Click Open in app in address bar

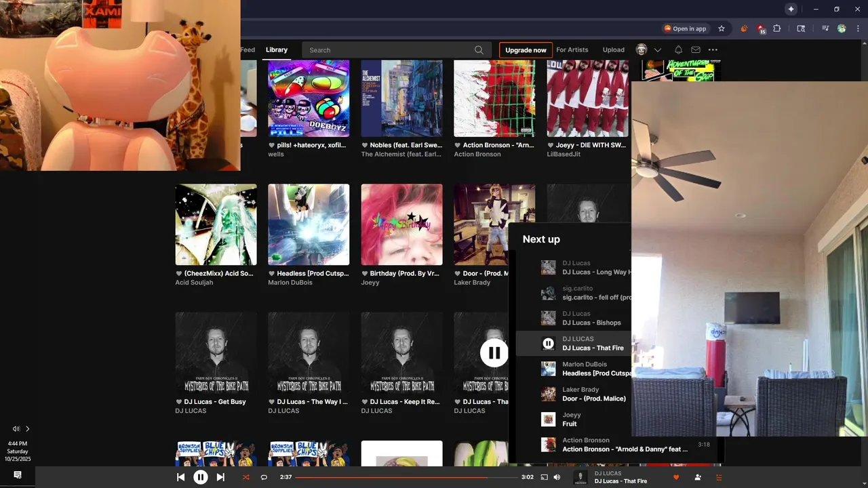[685, 28]
